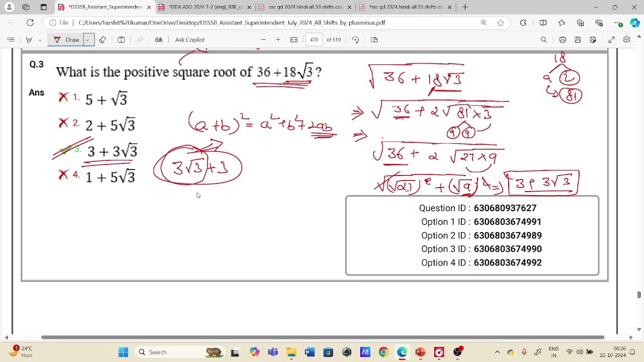Open browser Collections
Viewport: 644px width, 362px height.
pyautogui.click(x=581, y=23)
